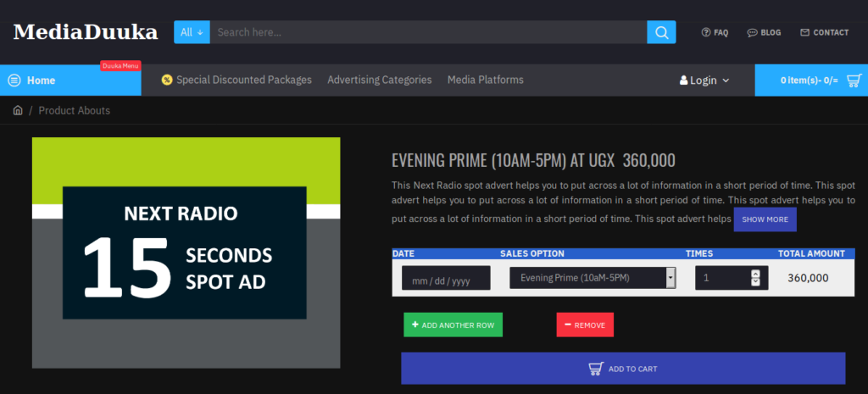Screen dimensions: 868x394
Task: Click the FAQ question mark icon
Action: (x=706, y=32)
